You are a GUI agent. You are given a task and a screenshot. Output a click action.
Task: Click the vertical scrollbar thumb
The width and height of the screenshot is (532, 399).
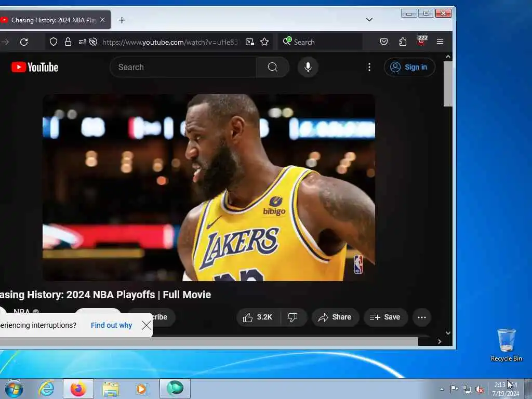coord(448,84)
